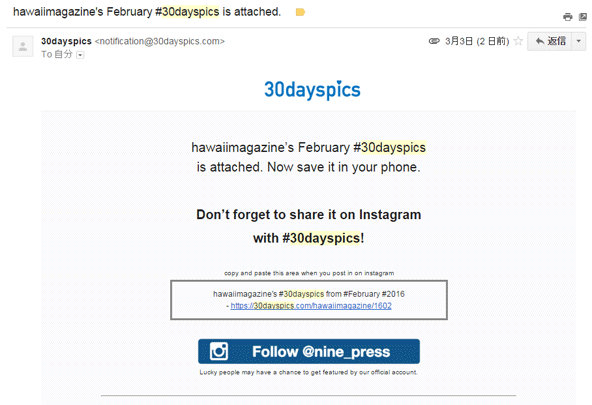Click the bold #30dayspics hashtag in body

pos(321,238)
